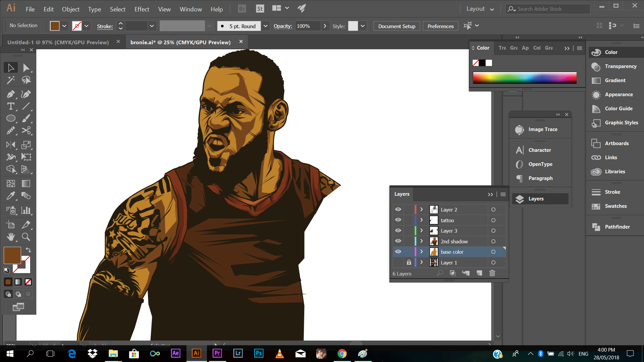Viewport: 644px width, 362px height.
Task: Hide the tattoo layer
Action: (x=398, y=220)
